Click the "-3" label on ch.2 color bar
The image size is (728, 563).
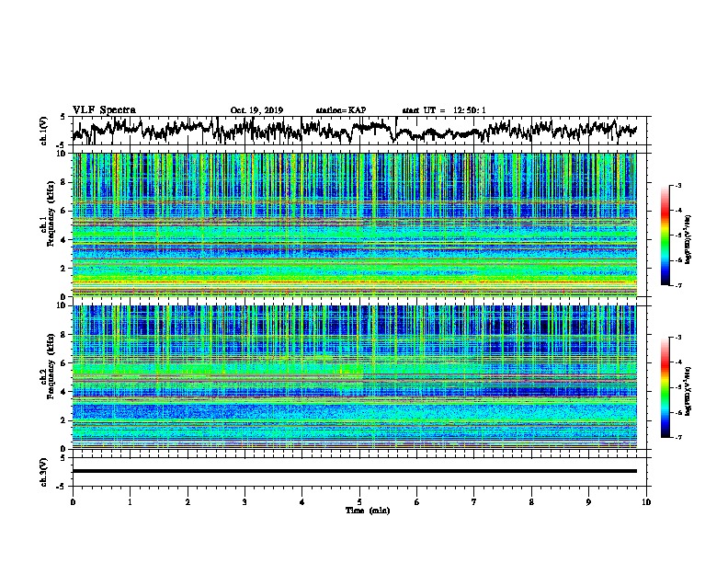(678, 338)
